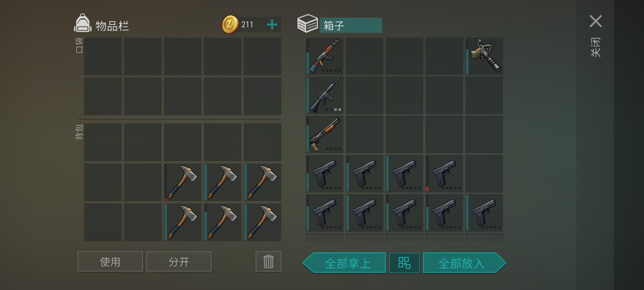Click the sort grid icon button
Image resolution: width=644 pixels, height=290 pixels.
[x=404, y=263]
